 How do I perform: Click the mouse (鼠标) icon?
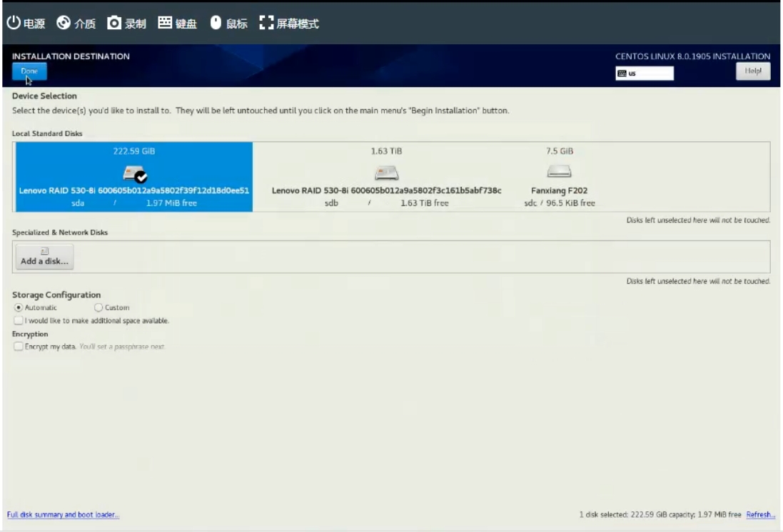(216, 22)
